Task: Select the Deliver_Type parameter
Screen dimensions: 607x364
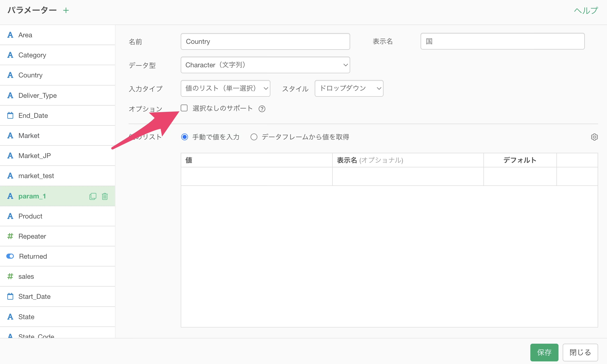Action: (57, 95)
